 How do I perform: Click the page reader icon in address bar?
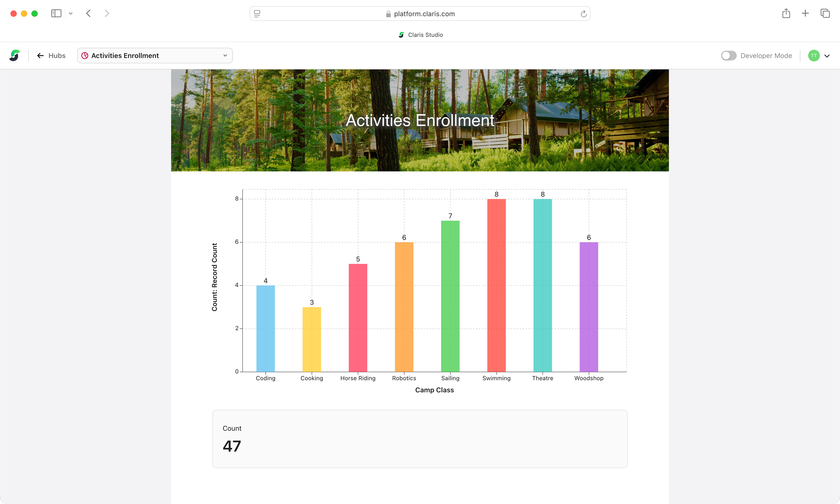pyautogui.click(x=257, y=14)
